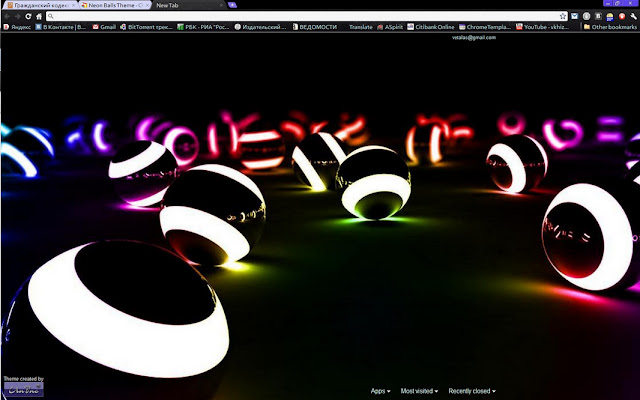
Task: Reload the current page
Action: [x=28, y=16]
